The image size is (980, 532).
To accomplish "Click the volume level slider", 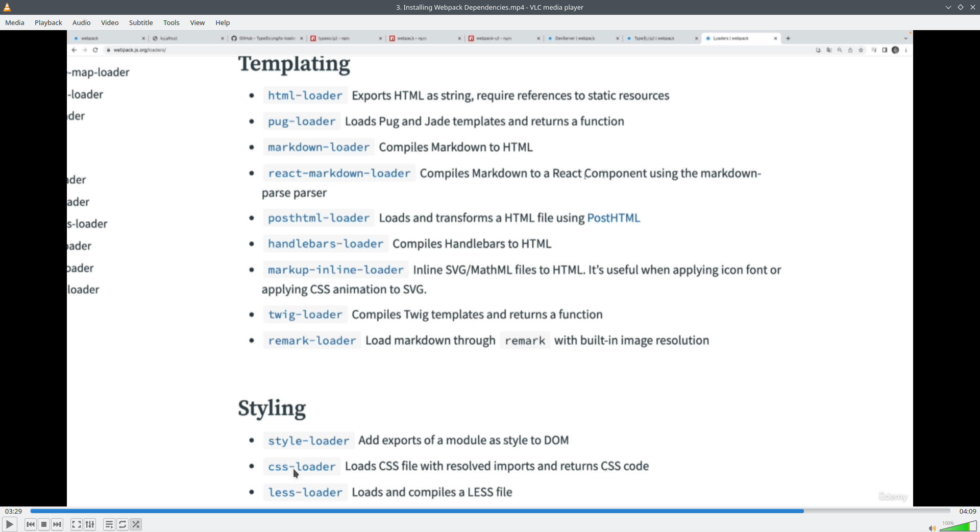I will (959, 526).
